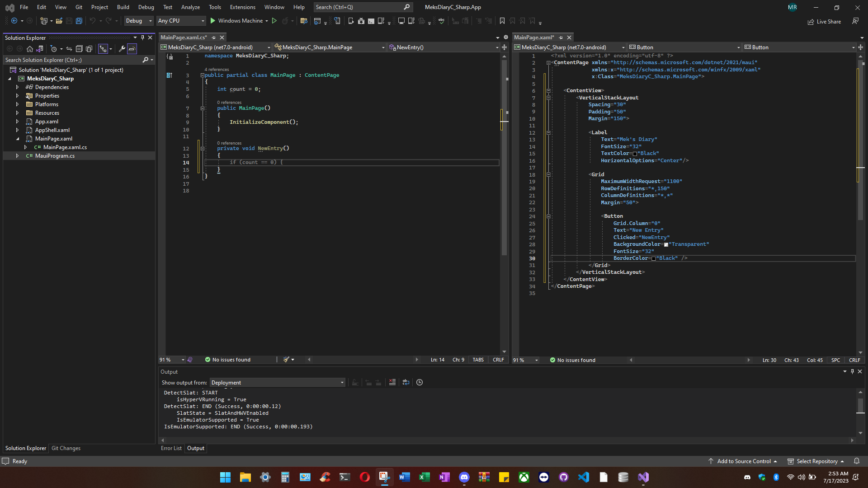Image resolution: width=868 pixels, height=488 pixels.
Task: Click the Pending Changes Filter clock icon
Action: (x=53, y=49)
